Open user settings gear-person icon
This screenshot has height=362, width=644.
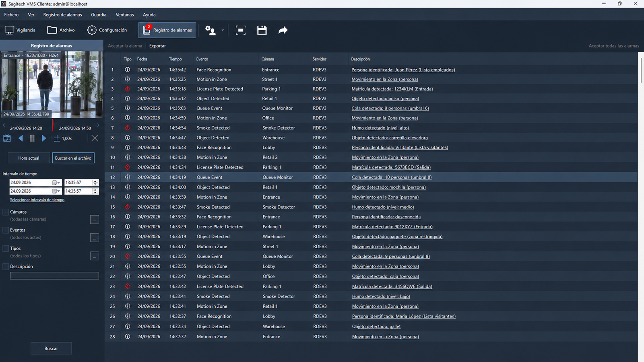(x=211, y=30)
